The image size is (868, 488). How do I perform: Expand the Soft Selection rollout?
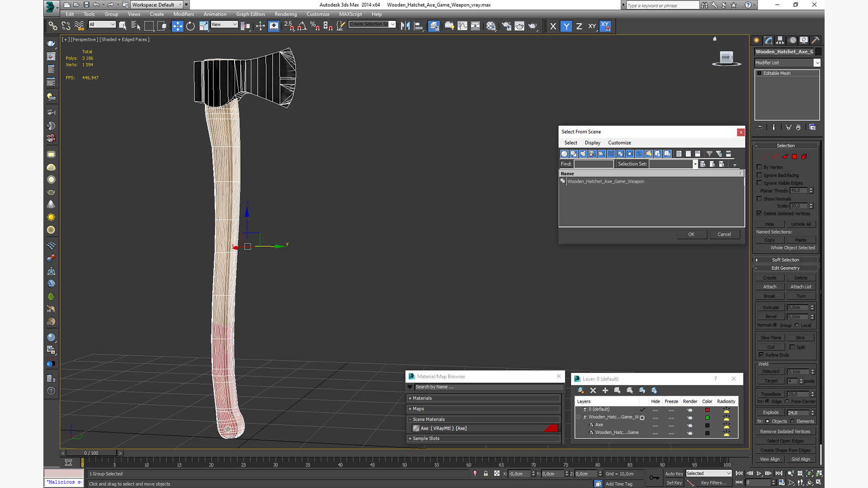785,260
